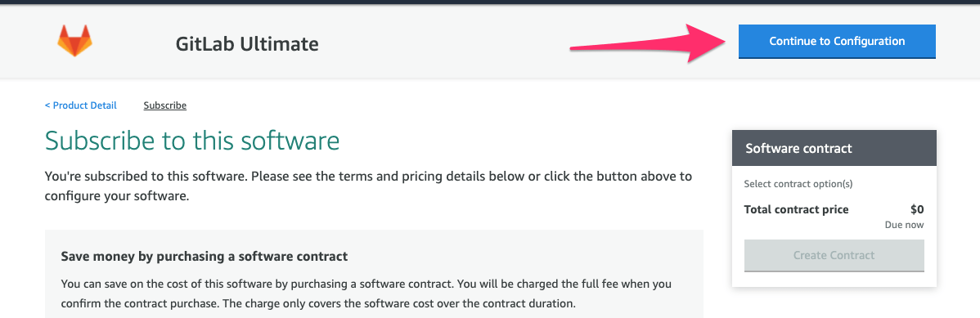Click the Due now text
The width and height of the screenshot is (980, 318).
coord(904,225)
